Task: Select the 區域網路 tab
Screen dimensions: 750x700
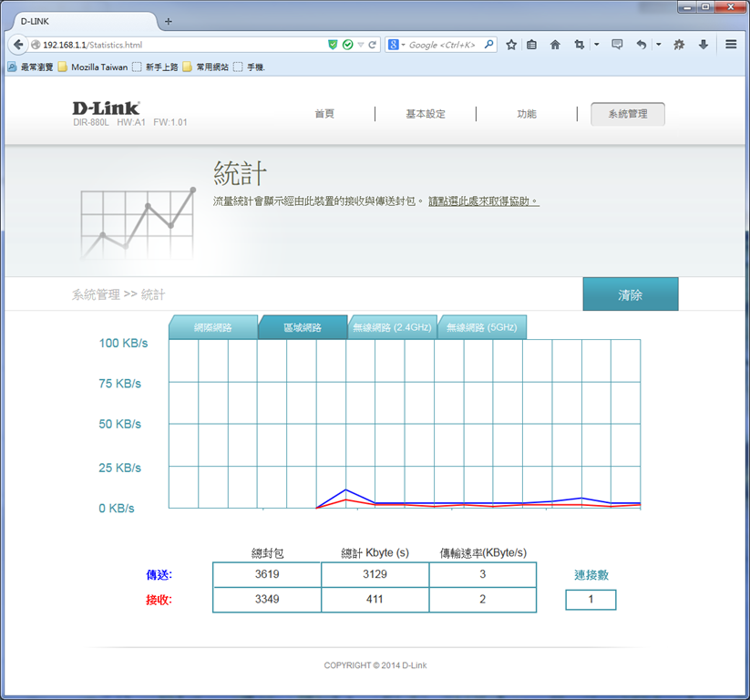Action: click(303, 327)
